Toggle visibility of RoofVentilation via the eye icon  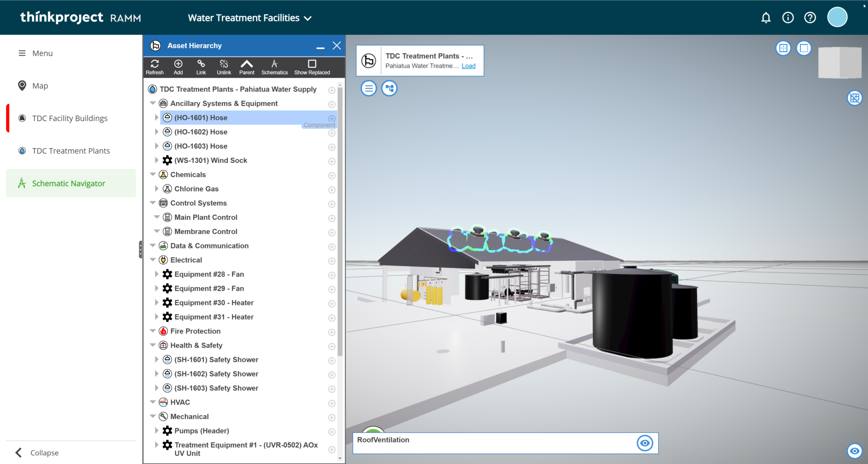tap(645, 443)
